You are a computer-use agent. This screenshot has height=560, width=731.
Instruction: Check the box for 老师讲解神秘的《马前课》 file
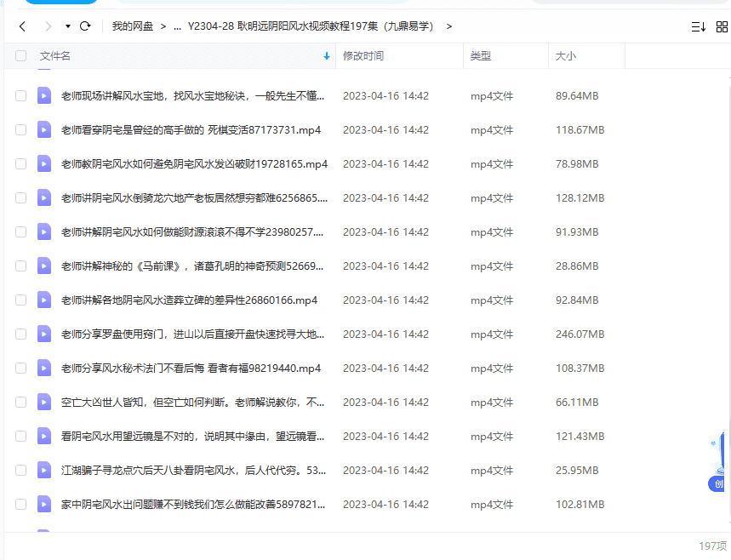point(21,266)
